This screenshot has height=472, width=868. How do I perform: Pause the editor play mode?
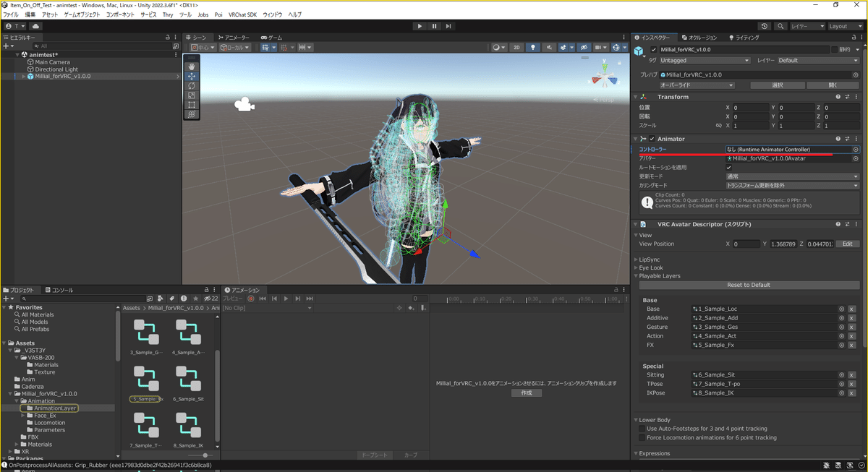tap(434, 26)
